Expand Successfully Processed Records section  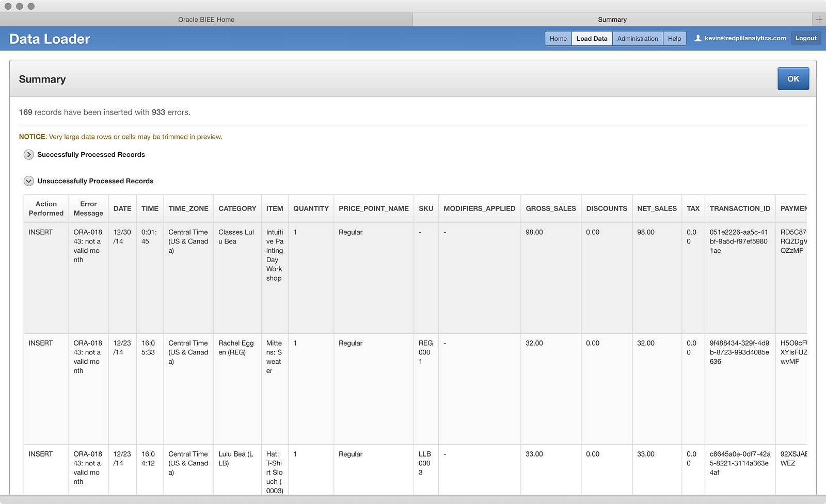tap(29, 155)
